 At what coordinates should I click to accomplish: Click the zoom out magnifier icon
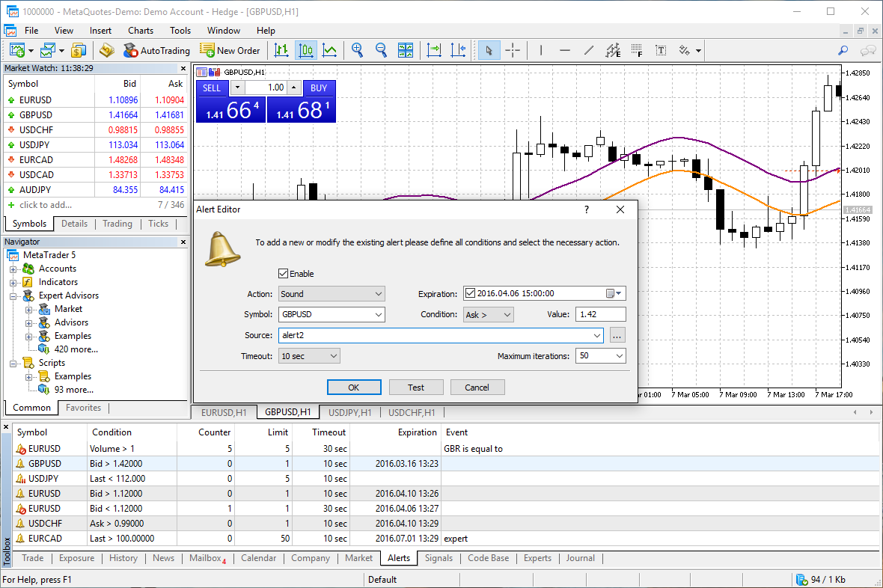point(381,51)
